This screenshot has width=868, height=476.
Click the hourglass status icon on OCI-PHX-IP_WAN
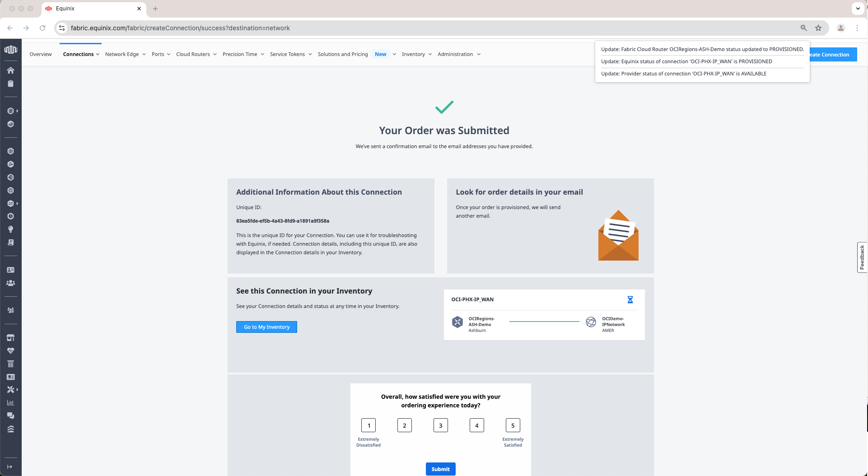coord(630,299)
